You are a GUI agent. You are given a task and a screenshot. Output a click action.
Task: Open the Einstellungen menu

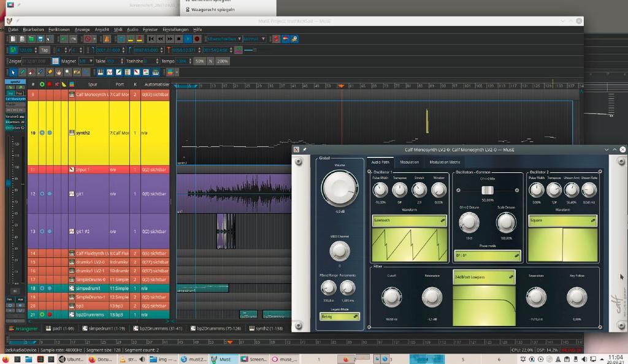point(175,29)
